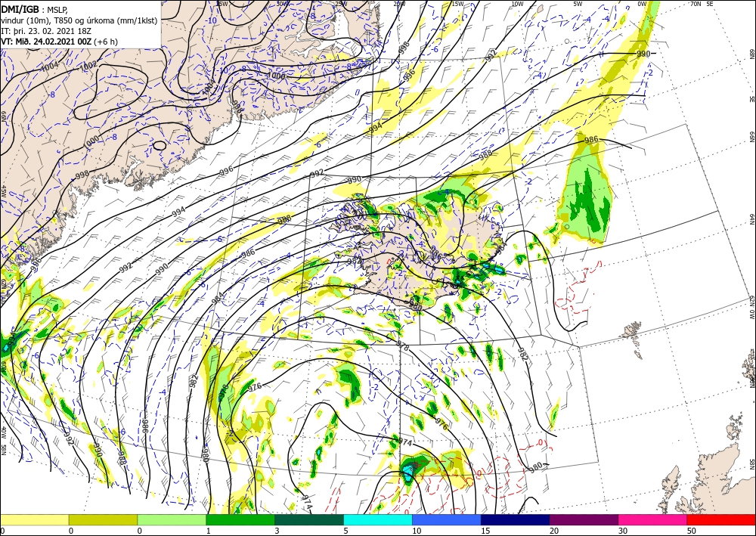Click the legend value '5' under the colorbar
The width and height of the screenshot is (756, 536).
pyautogui.click(x=345, y=531)
